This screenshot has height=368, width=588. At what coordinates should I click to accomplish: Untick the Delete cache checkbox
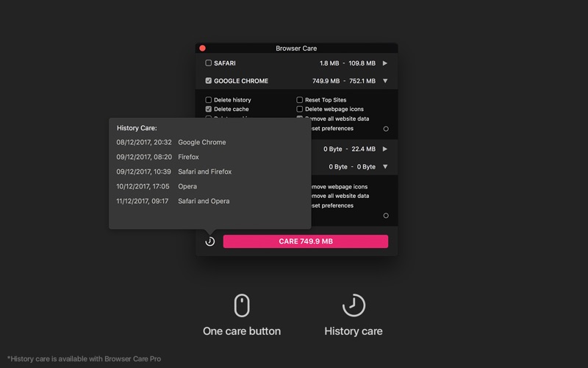[209, 109]
